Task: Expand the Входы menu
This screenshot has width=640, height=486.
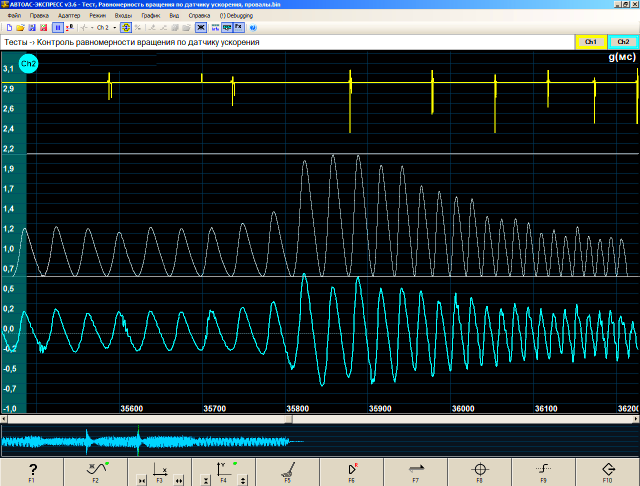Action: pos(123,17)
